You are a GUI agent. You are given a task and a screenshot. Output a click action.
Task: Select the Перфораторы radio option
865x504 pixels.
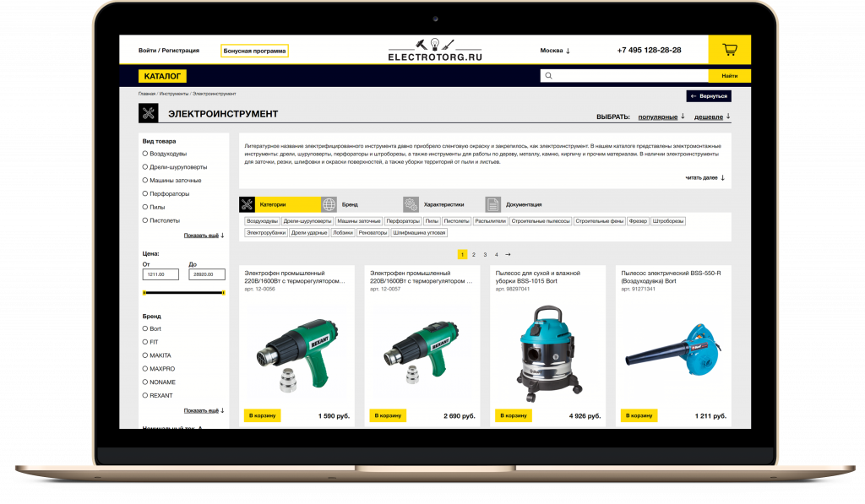(145, 193)
